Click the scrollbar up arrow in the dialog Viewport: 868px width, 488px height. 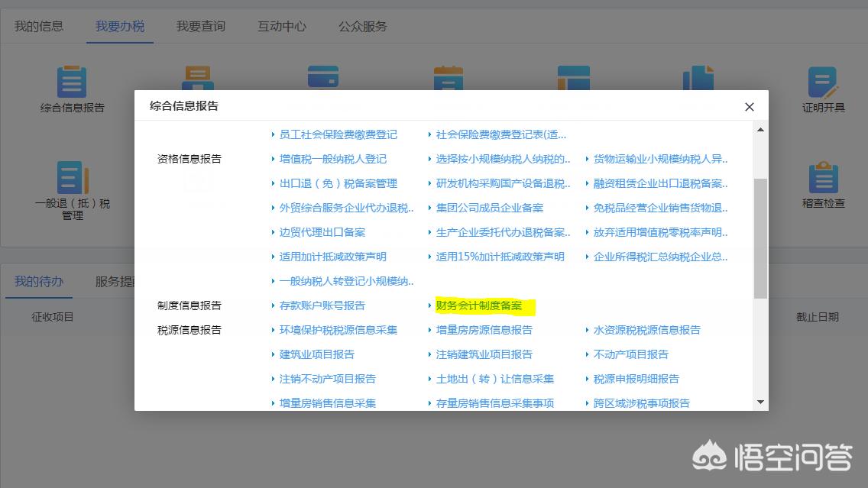pyautogui.click(x=760, y=130)
